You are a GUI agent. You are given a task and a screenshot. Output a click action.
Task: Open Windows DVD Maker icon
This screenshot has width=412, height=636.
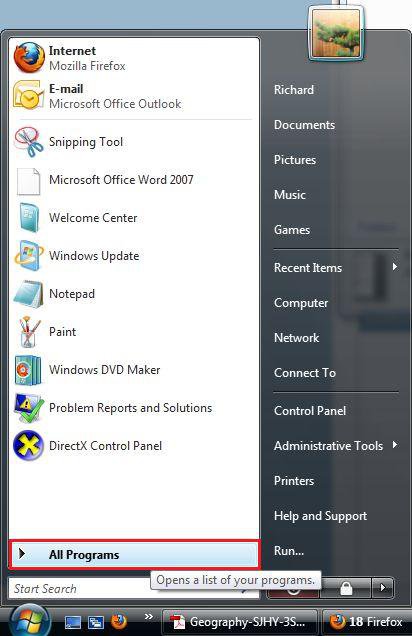tap(28, 370)
